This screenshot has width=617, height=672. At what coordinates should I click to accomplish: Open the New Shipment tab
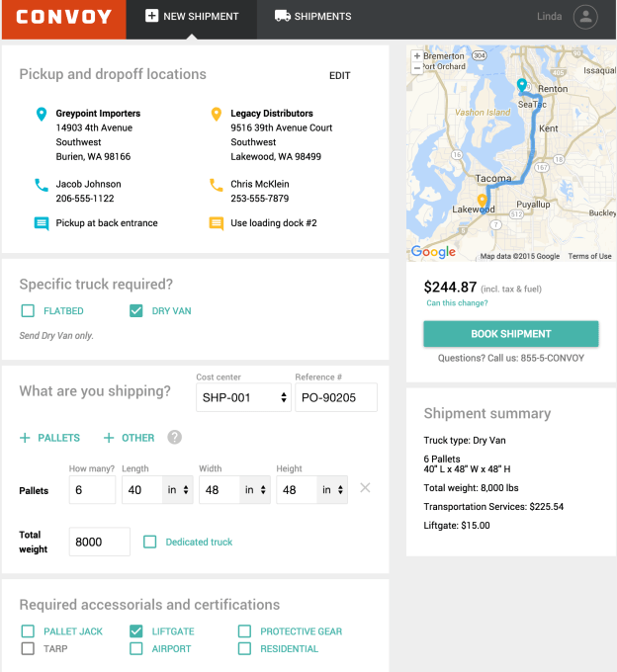(x=192, y=17)
